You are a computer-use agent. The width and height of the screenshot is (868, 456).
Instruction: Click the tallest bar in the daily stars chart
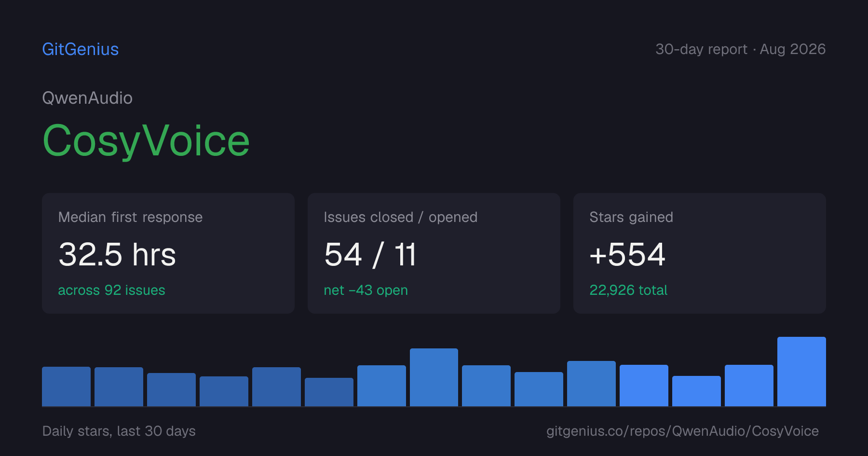point(801,372)
